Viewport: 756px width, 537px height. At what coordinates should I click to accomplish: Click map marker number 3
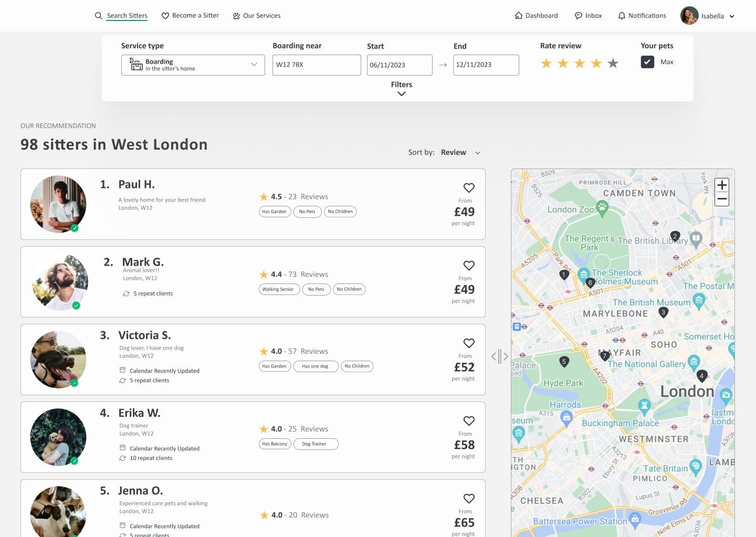663,312
